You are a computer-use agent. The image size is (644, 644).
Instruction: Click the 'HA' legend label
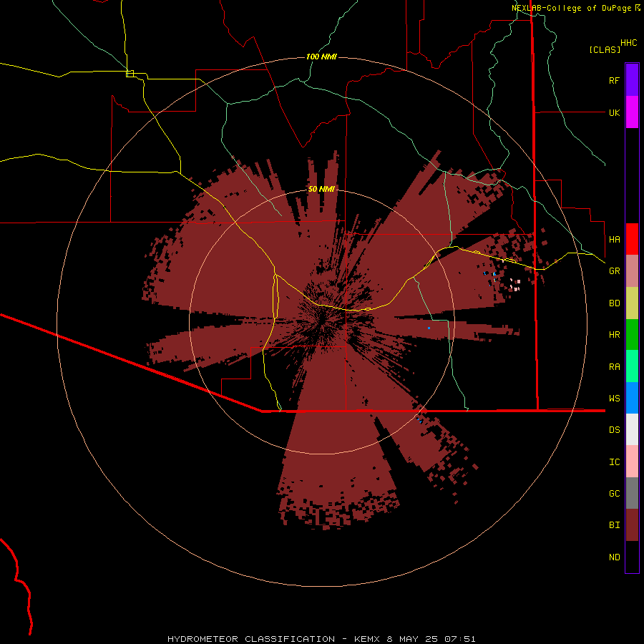[615, 239]
